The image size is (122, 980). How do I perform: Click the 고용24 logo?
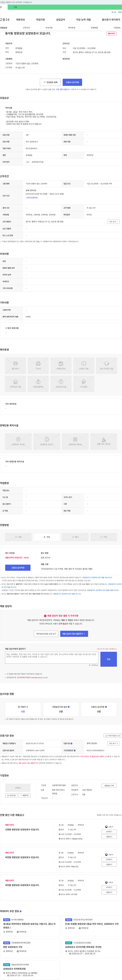point(5,20)
